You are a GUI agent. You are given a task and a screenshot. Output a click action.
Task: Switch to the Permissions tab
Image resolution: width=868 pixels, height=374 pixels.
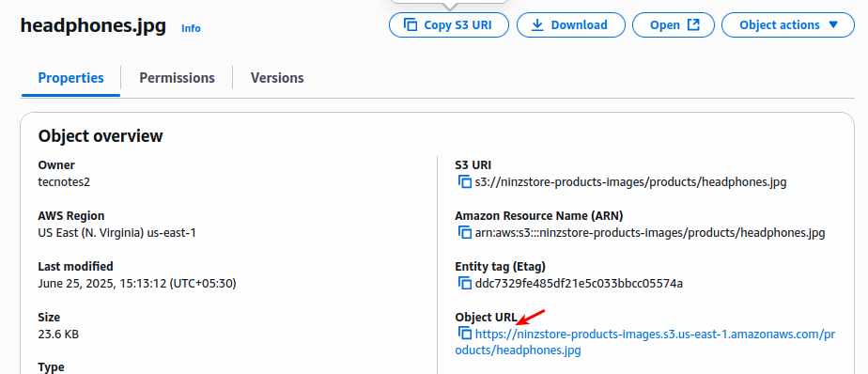(177, 78)
